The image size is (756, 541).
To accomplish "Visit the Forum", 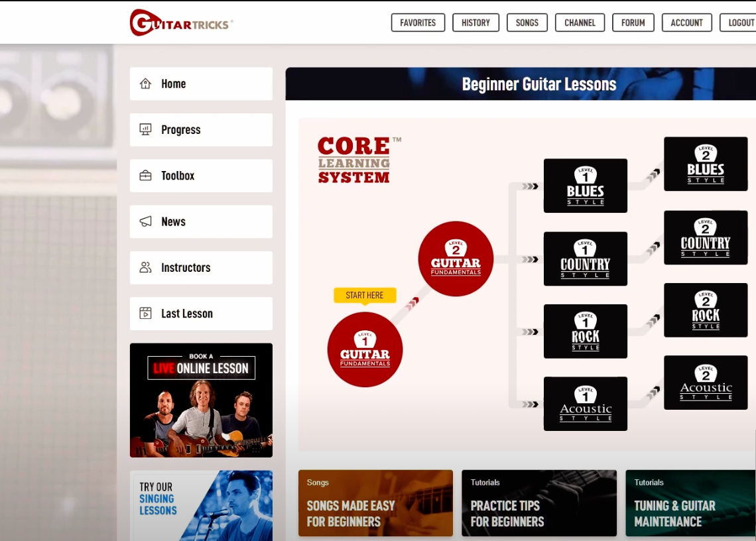I will (633, 23).
